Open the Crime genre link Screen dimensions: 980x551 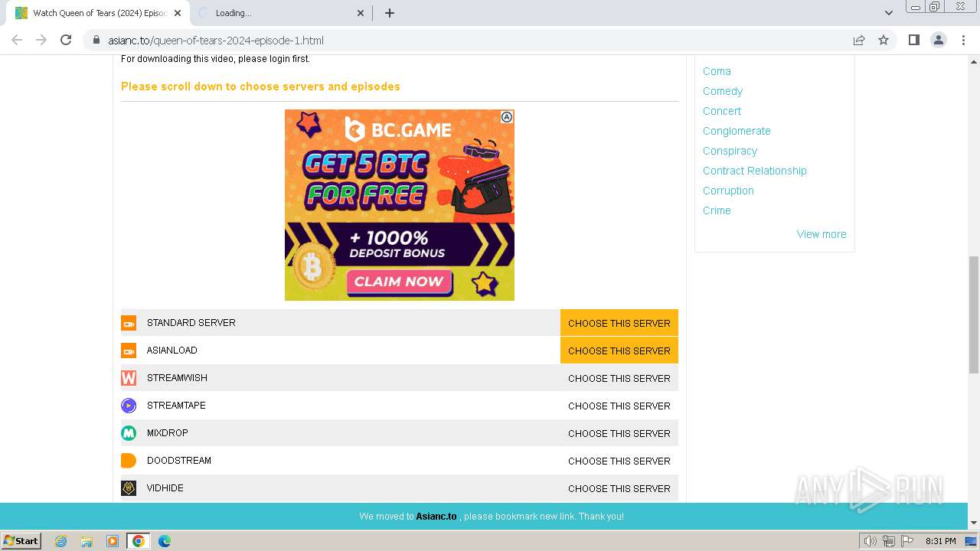point(717,210)
